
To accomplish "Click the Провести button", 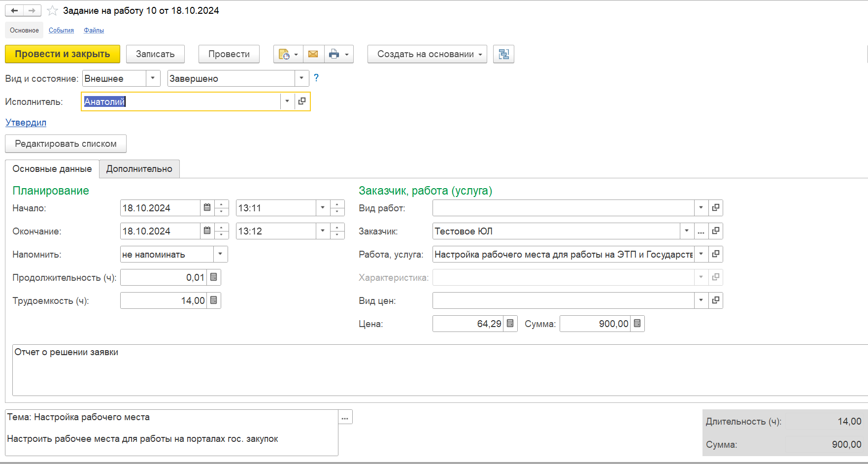I will tap(229, 54).
